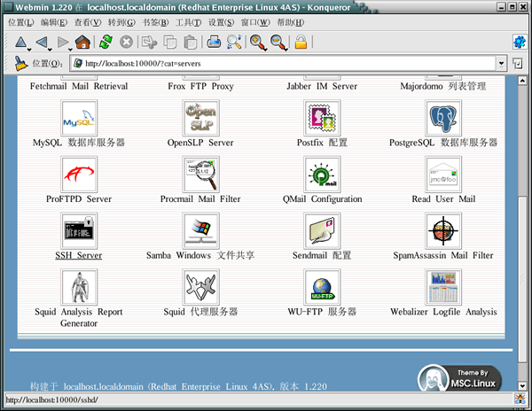The height and width of the screenshot is (411, 532).
Task: Open the 查看(V) menu
Action: click(x=88, y=22)
